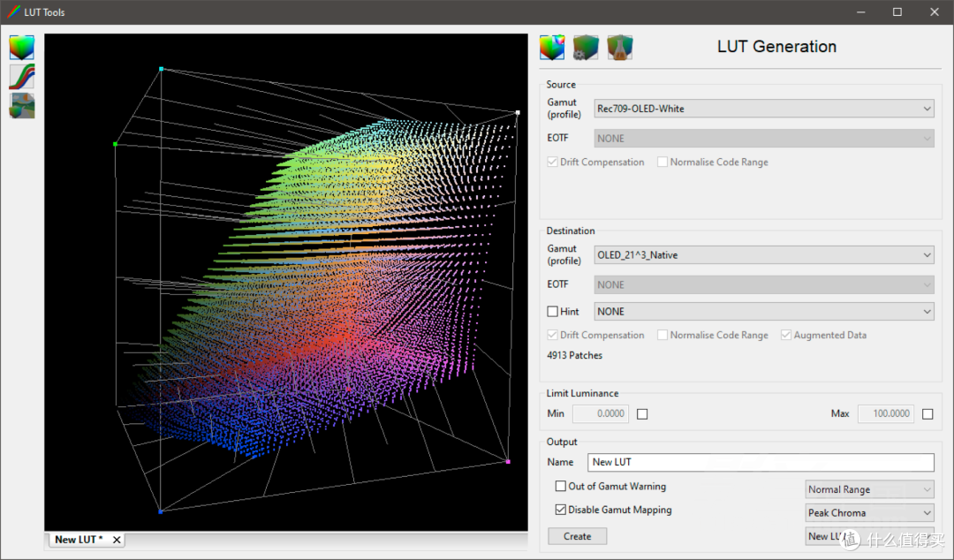Screen dimensions: 954x560
Task: Expand the Source Gamut profile dropdown
Action: coord(763,109)
